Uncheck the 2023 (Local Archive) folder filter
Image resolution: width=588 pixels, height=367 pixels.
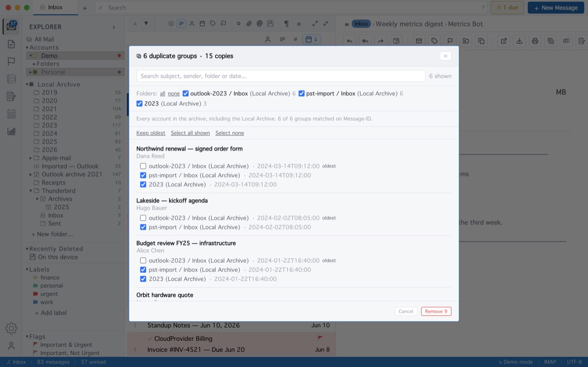[139, 104]
